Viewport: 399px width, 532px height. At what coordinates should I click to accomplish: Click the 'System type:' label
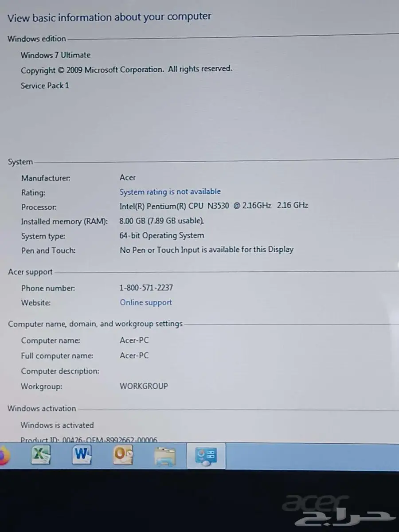coord(43,236)
